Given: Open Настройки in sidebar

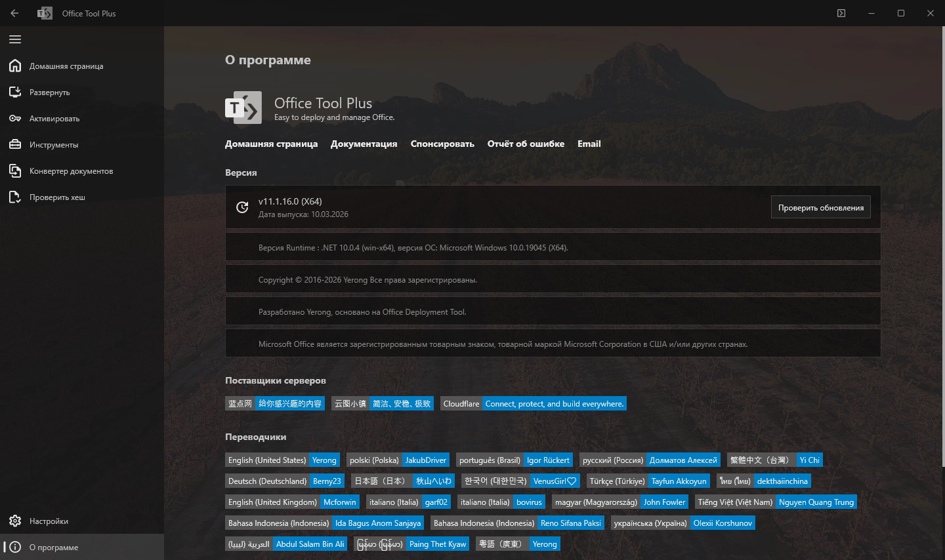Looking at the screenshot, I should pyautogui.click(x=82, y=521).
